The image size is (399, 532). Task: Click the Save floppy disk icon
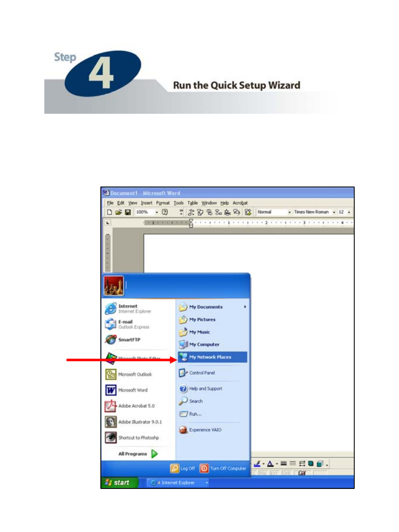(x=128, y=212)
